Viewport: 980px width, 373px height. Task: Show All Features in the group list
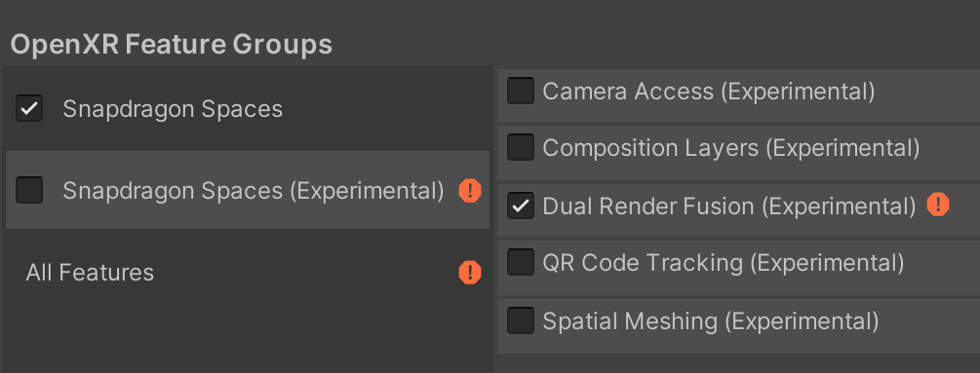pyautogui.click(x=90, y=272)
